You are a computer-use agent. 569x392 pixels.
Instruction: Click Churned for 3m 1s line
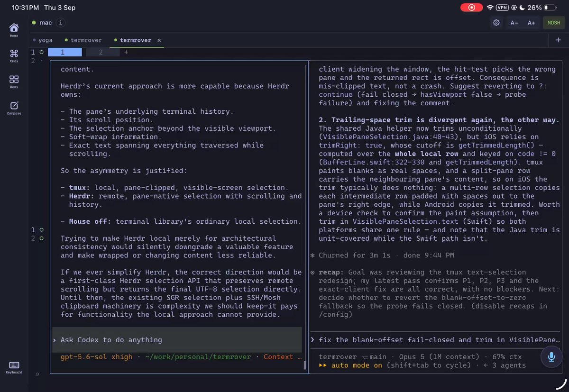point(382,255)
